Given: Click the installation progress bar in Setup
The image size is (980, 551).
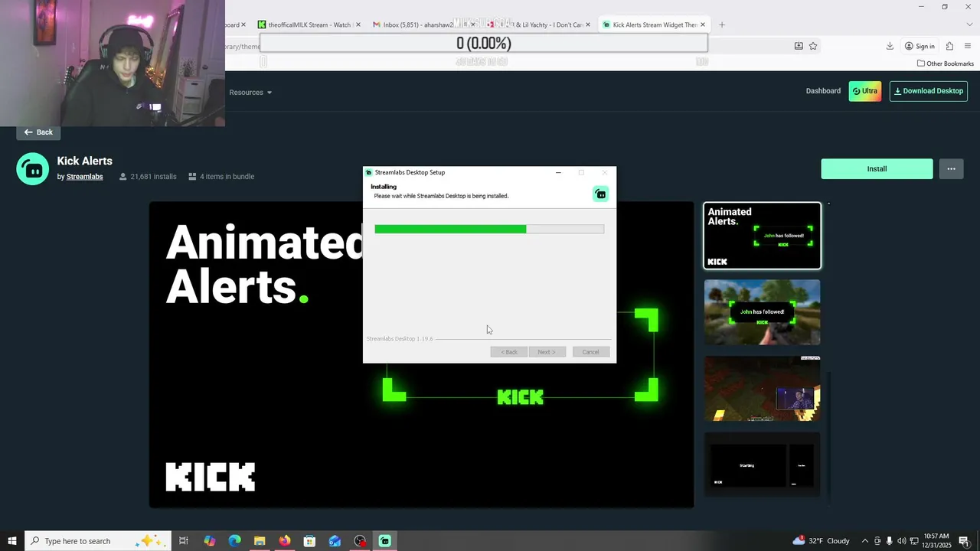Looking at the screenshot, I should pyautogui.click(x=489, y=229).
